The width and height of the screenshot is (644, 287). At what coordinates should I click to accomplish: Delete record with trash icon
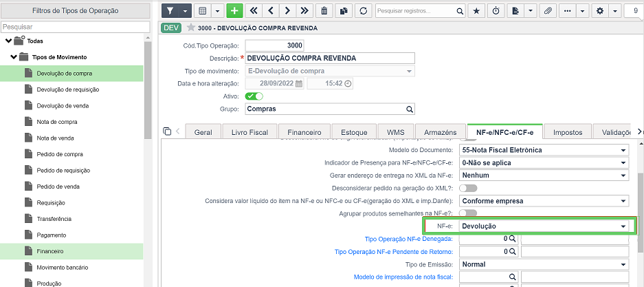(324, 11)
